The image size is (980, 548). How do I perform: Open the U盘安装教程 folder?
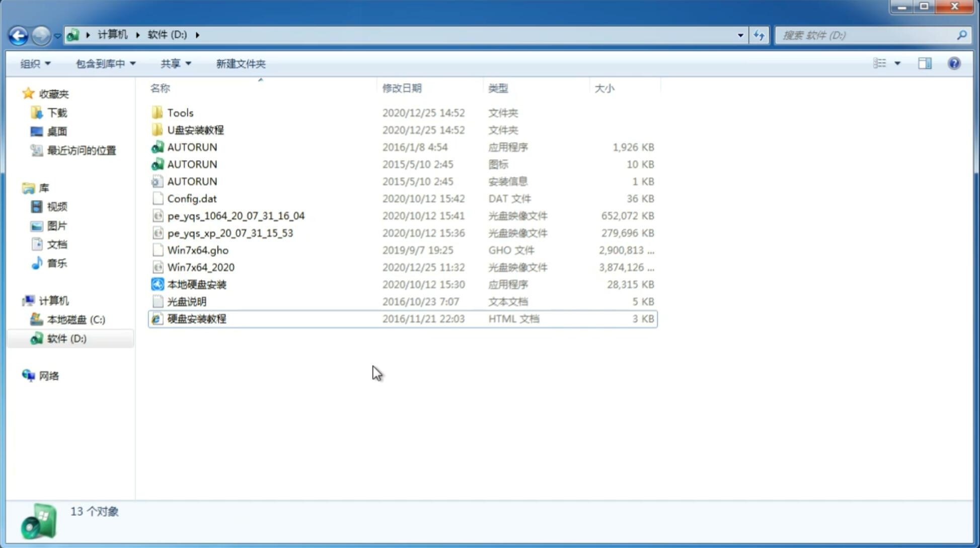click(195, 129)
